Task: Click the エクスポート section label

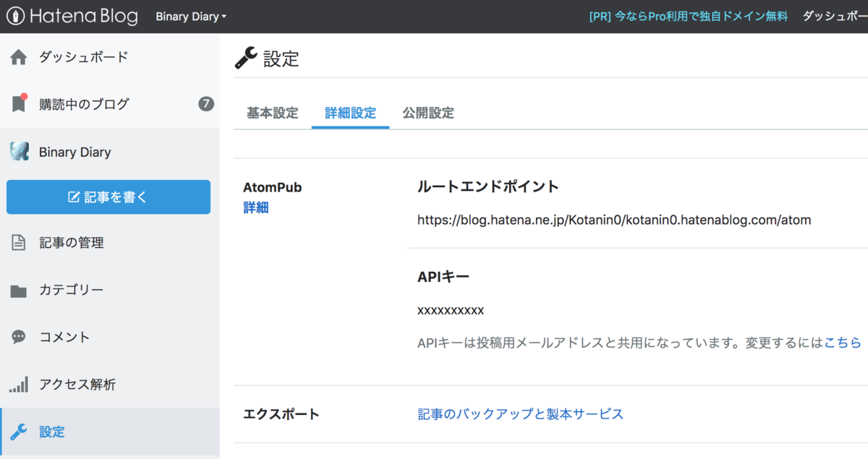Action: click(x=281, y=414)
